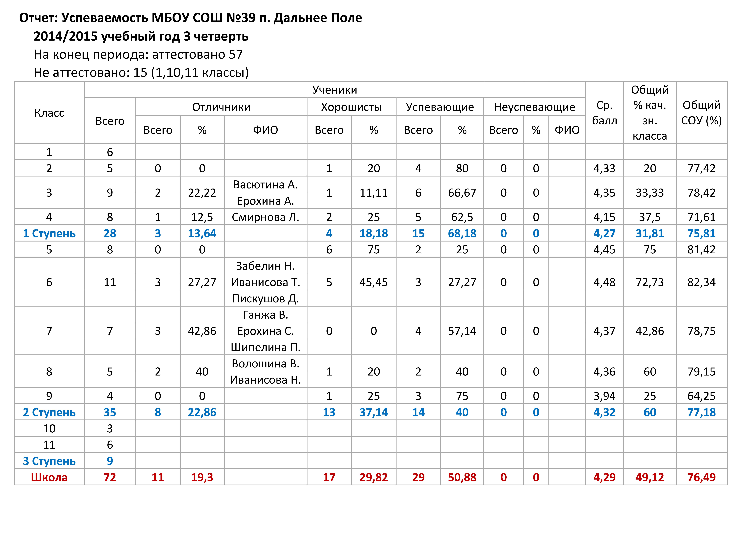This screenshot has width=756, height=535.
Task: Select the 'Отличники' header cell
Action: point(221,107)
